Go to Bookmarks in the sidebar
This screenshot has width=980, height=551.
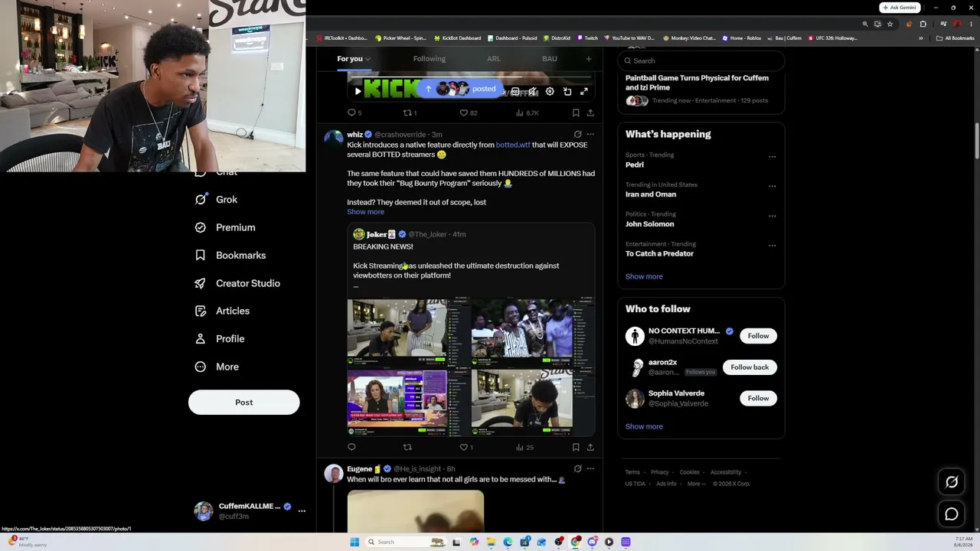click(230, 256)
